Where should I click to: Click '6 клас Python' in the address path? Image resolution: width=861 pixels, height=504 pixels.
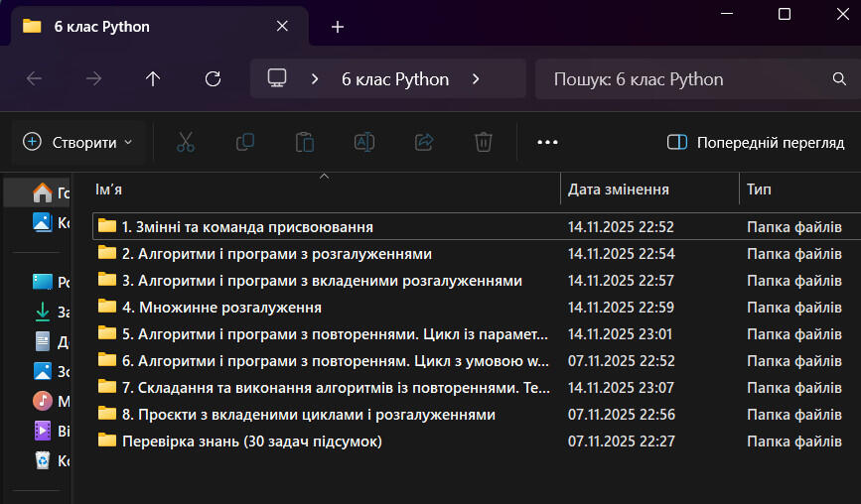point(395,79)
